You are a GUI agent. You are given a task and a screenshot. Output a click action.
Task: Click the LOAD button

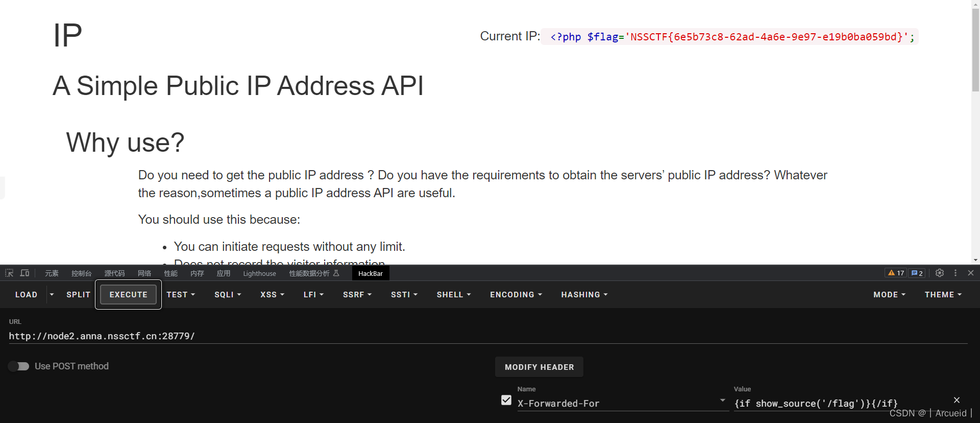pos(26,295)
